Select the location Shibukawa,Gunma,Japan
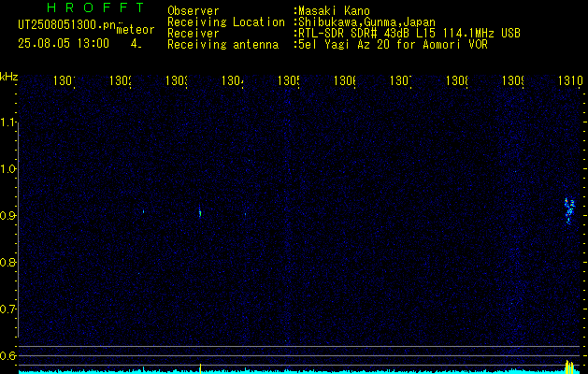 click(366, 22)
